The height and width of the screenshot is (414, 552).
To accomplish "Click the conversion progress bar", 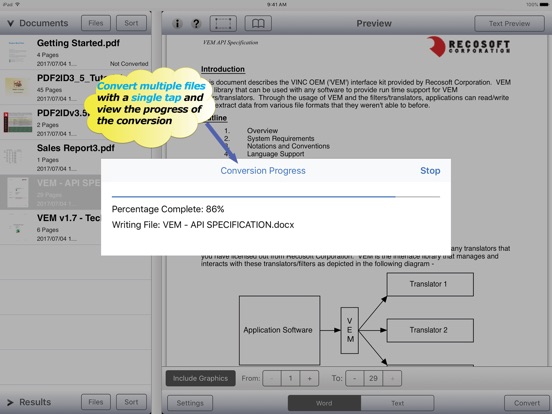I will tap(276, 197).
